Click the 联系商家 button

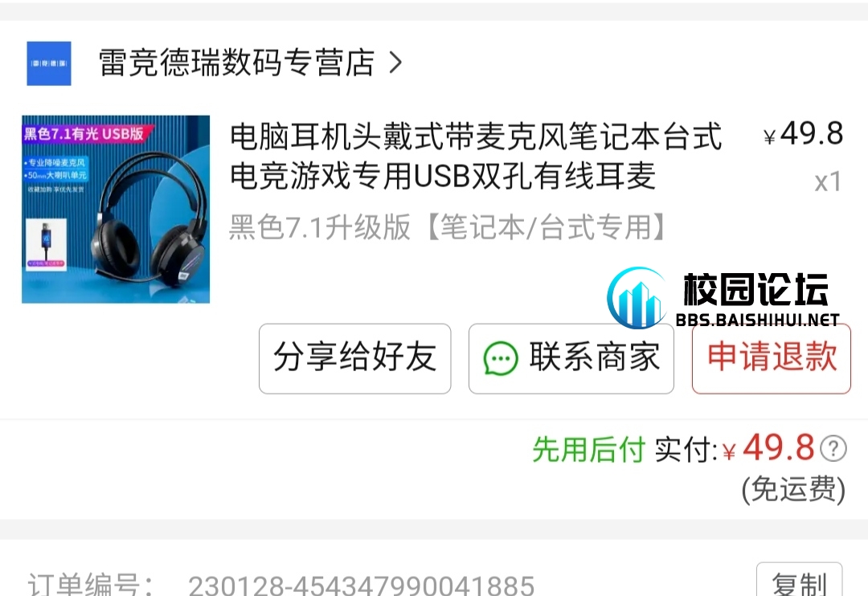tap(571, 358)
